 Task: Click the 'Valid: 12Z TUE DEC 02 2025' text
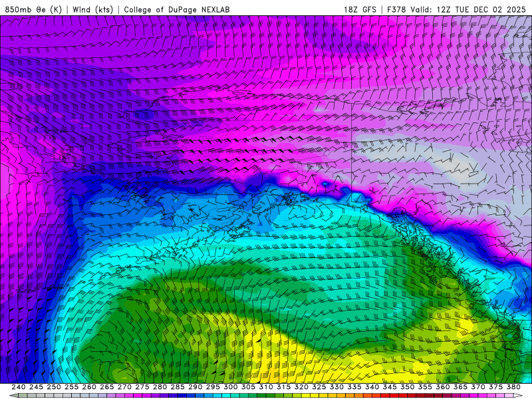click(x=468, y=9)
